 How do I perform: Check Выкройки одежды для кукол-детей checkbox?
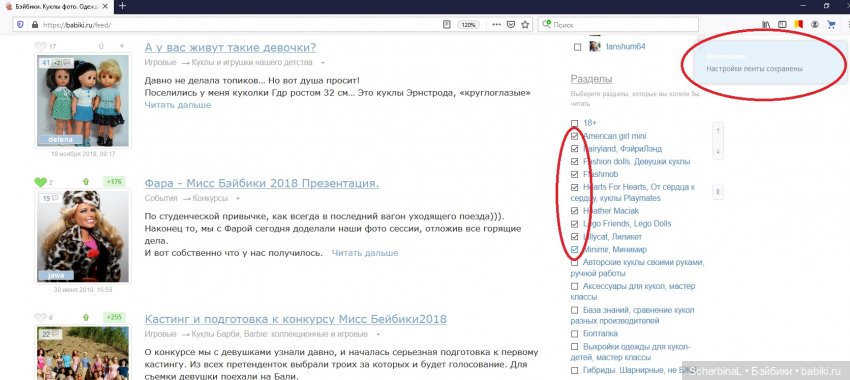coord(575,346)
